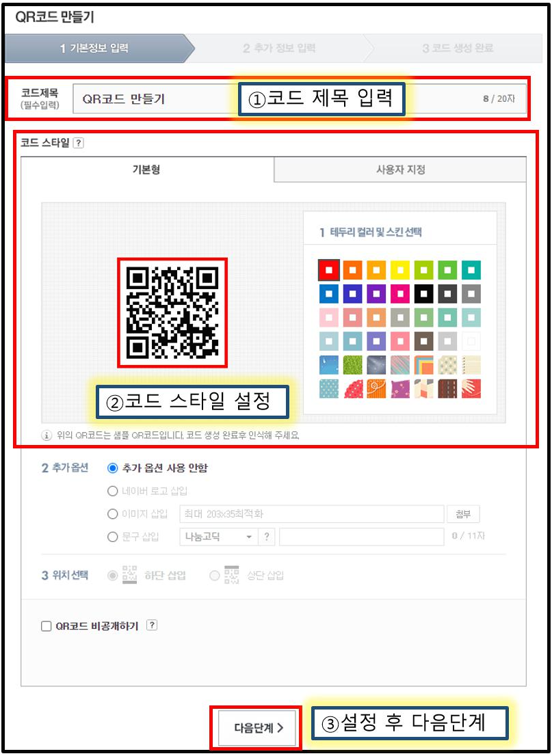This screenshot has width=552, height=756.
Task: Switch to the 기본형 tab
Action: tap(147, 170)
